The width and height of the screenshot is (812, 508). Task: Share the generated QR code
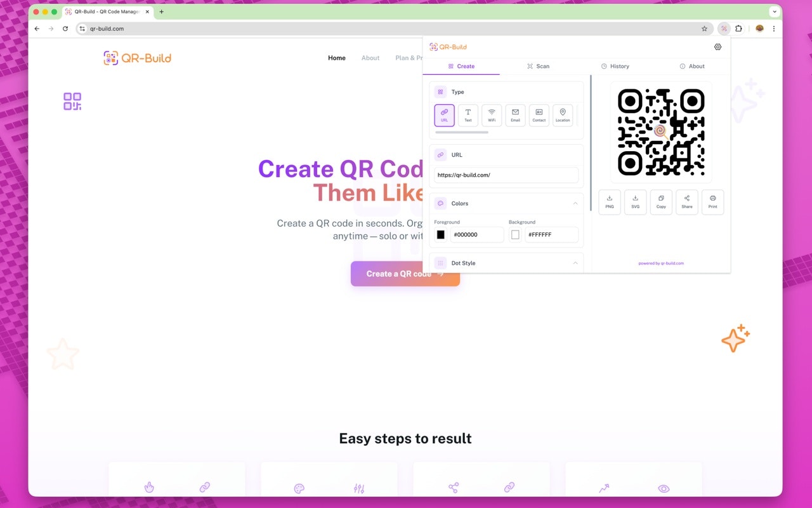pyautogui.click(x=687, y=202)
